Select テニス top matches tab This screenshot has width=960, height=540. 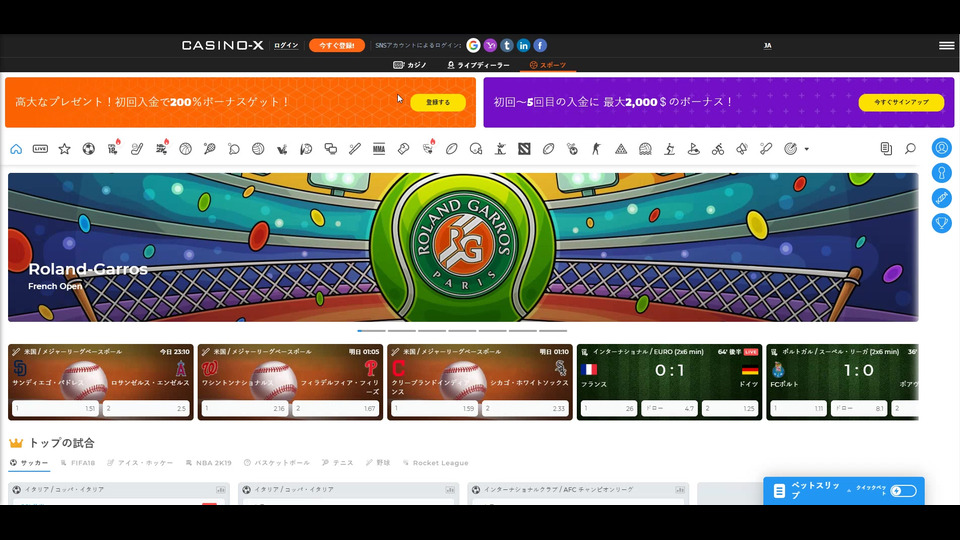tap(337, 463)
